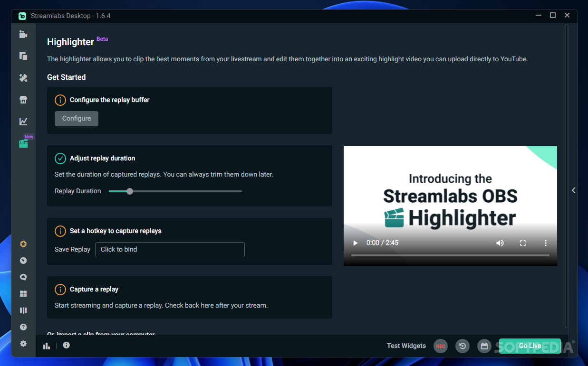Screen dimensions: 588x366
Task: Click the Configure button
Action: tap(77, 119)
